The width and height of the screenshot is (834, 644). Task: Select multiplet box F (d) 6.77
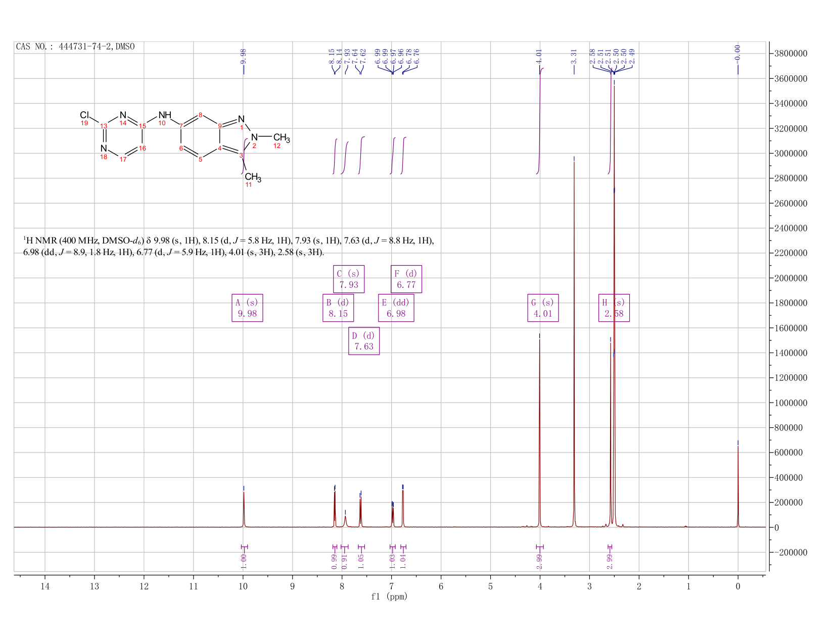[406, 279]
